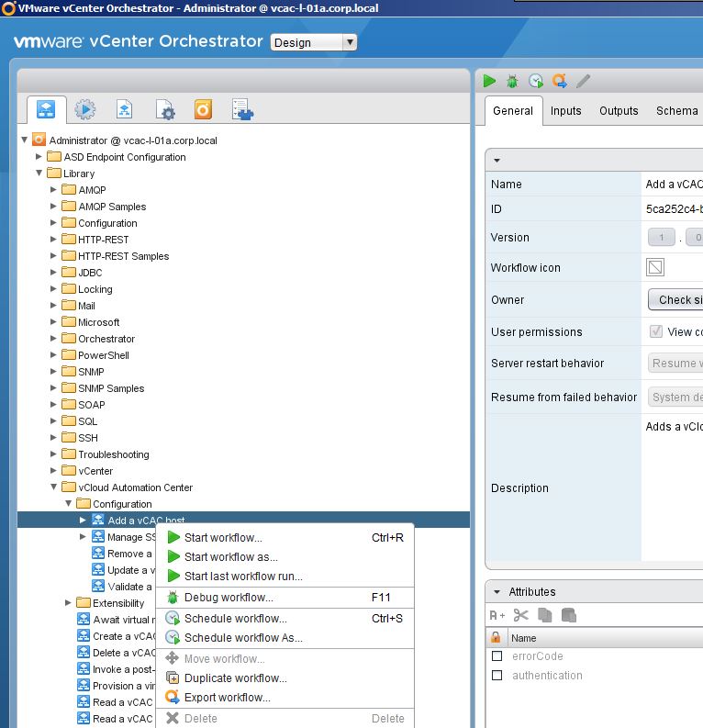Toggle the errorCode attribute checkbox

[497, 656]
